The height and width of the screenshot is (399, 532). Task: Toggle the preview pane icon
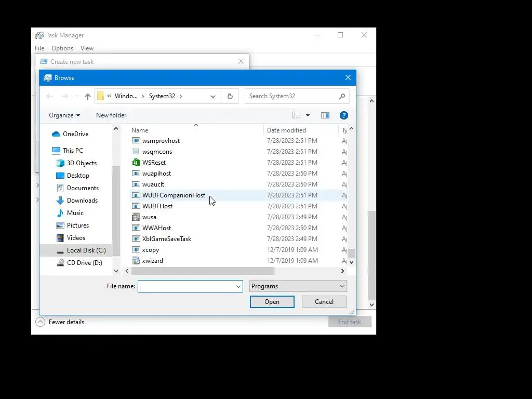[325, 115]
